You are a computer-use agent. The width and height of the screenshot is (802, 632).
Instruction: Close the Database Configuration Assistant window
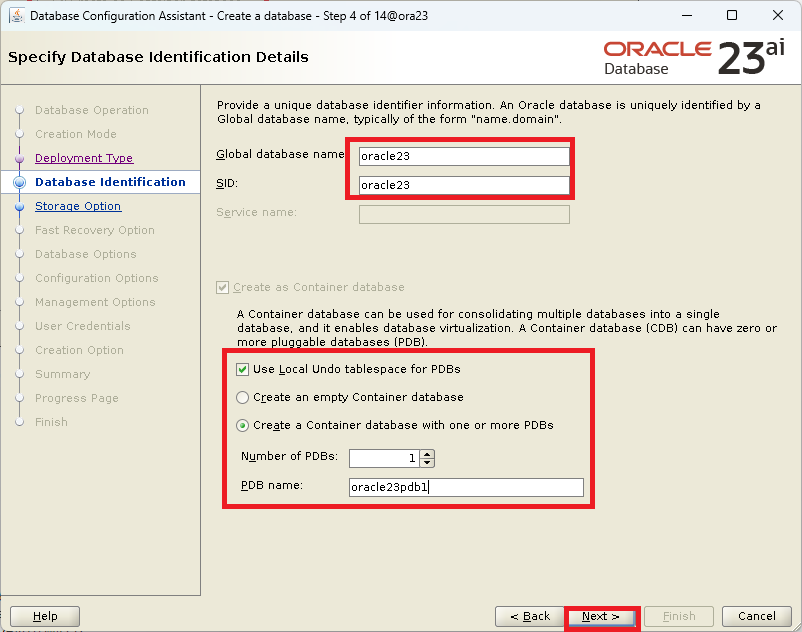point(777,15)
